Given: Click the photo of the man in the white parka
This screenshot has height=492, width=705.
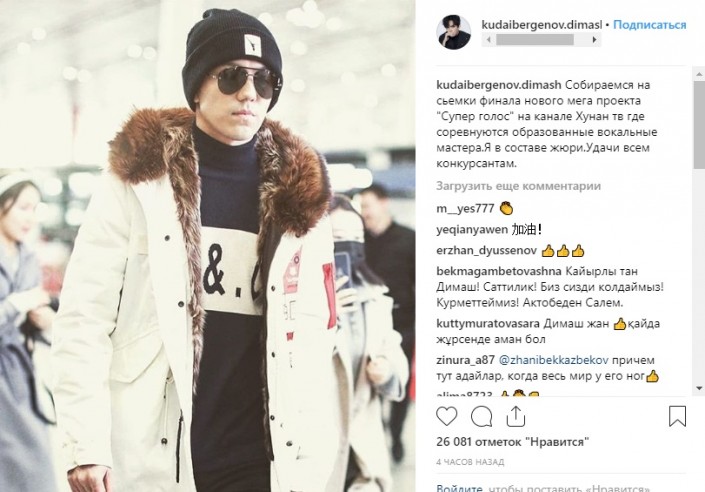Looking at the screenshot, I should 207,246.
